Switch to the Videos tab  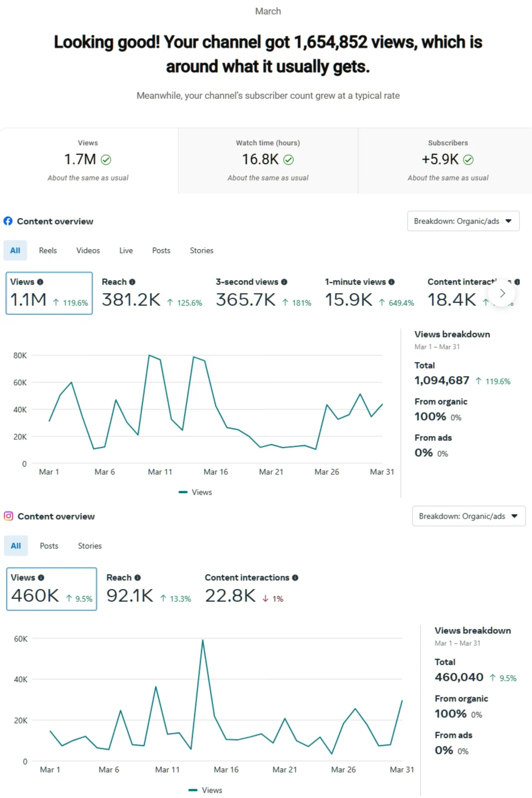pyautogui.click(x=88, y=250)
